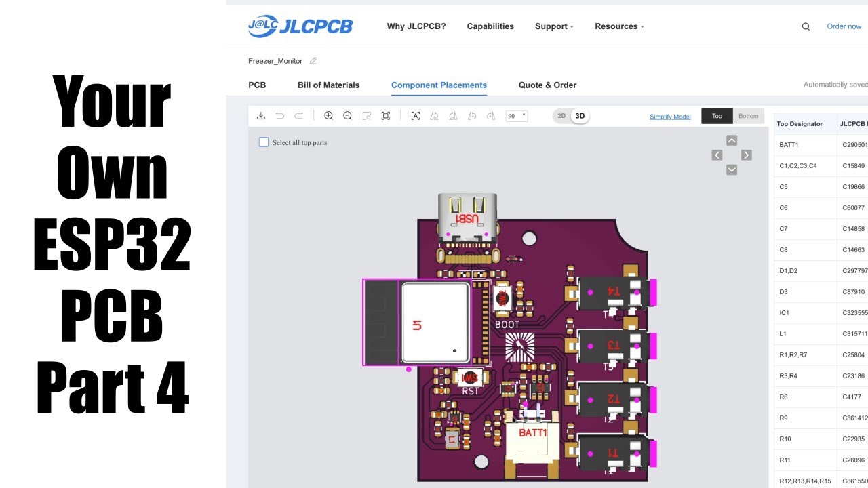Select the ESP32 module U5 component
The width and height of the screenshot is (868, 488).
click(x=427, y=323)
